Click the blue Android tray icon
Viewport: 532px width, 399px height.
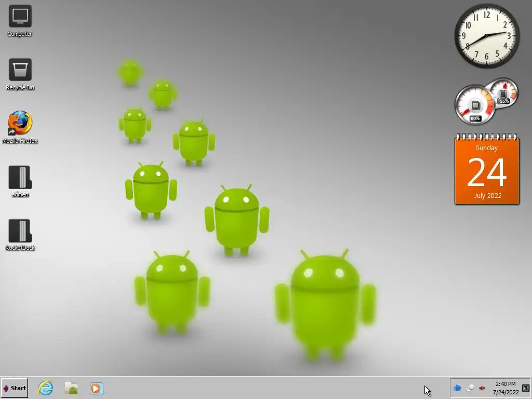tap(457, 388)
